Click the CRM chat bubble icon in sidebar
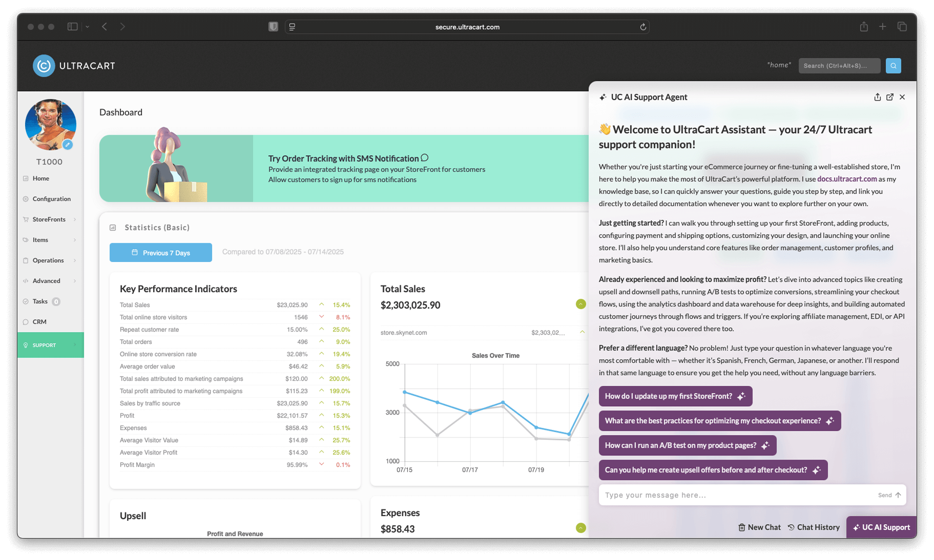 pos(26,322)
